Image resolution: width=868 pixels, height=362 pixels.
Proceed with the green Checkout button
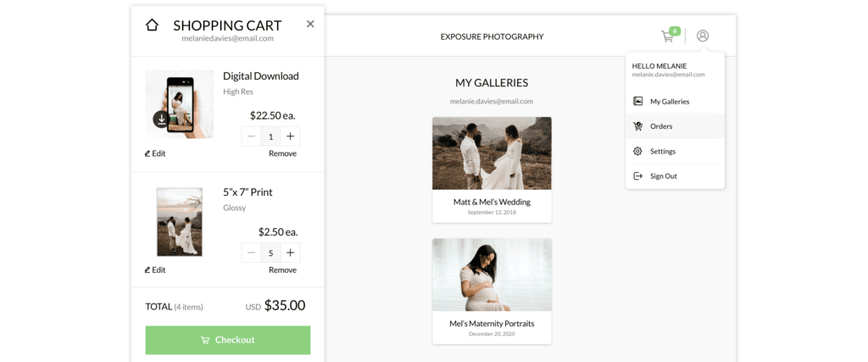click(x=228, y=340)
